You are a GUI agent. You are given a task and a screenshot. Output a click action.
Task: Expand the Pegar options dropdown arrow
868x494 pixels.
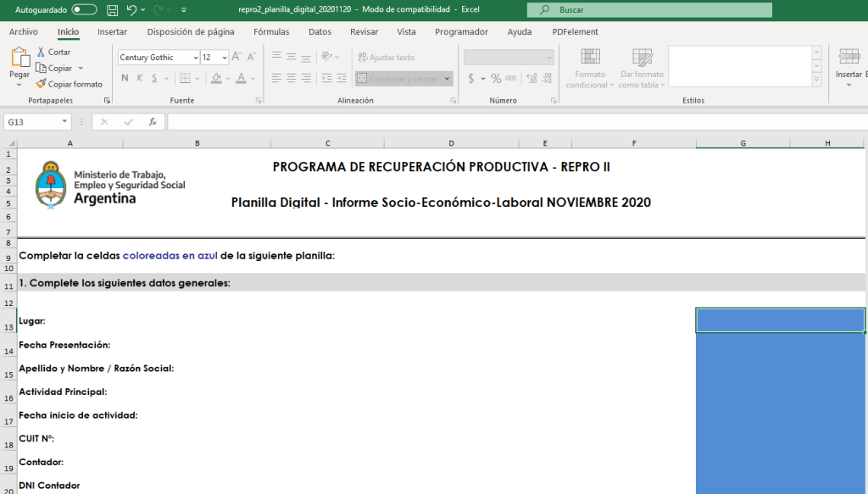[19, 86]
